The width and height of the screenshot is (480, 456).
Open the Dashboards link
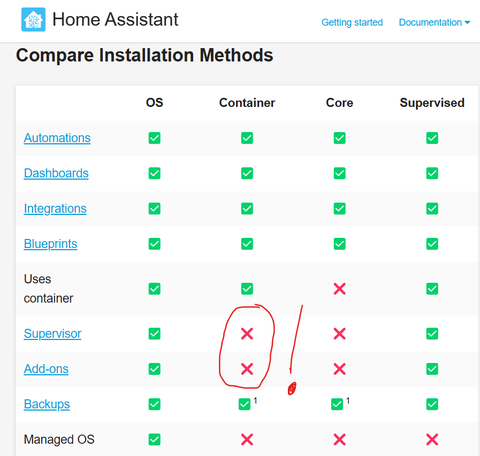(x=56, y=173)
